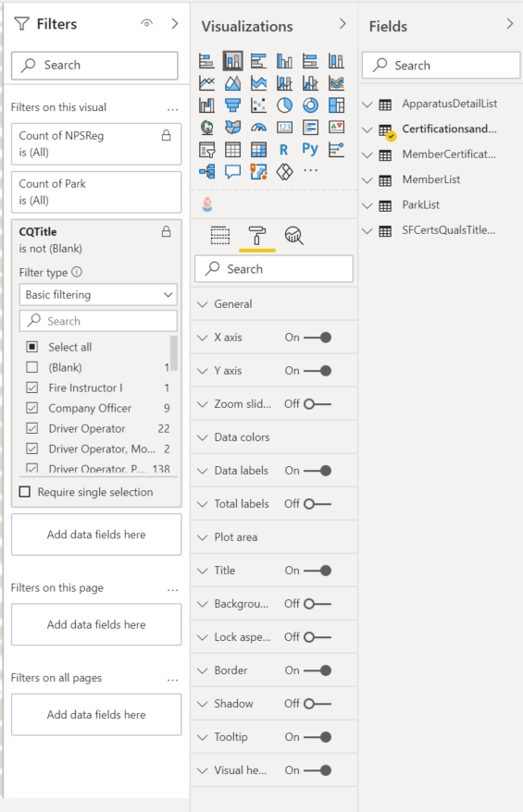Turn on the Total labels switch
Viewport: 523px width, 812px height.
tap(318, 504)
